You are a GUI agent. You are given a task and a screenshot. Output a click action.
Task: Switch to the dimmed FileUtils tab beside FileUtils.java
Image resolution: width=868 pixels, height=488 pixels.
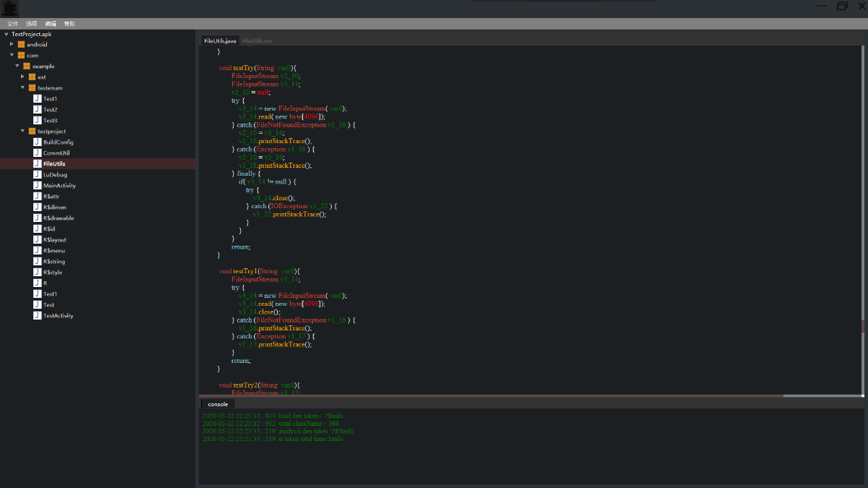coord(258,40)
